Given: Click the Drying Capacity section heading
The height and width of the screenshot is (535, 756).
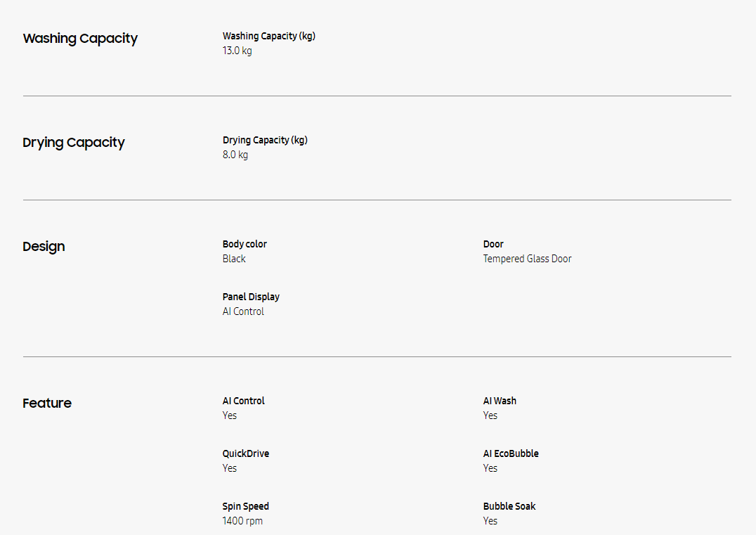Looking at the screenshot, I should [x=74, y=143].
